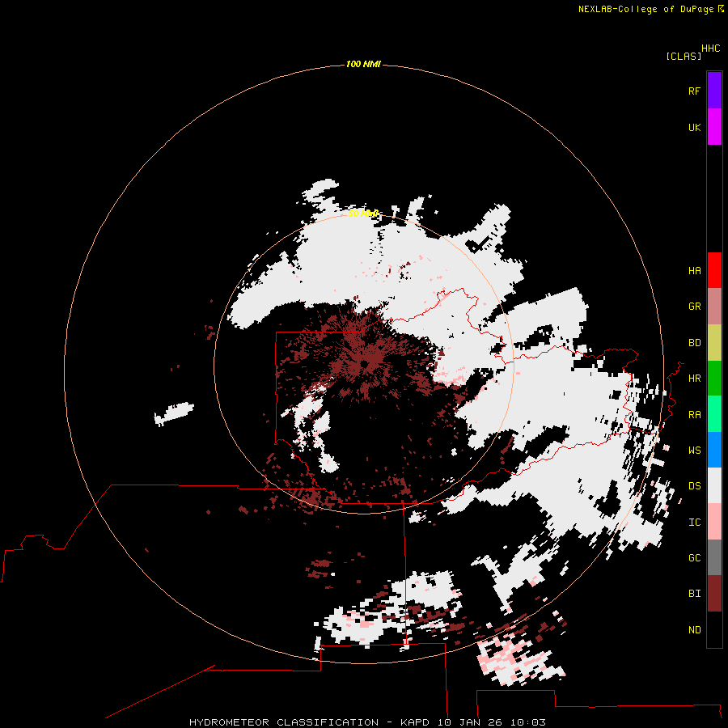The width and height of the screenshot is (728, 728).
Task: Click the WS legend label
Action: 694,451
